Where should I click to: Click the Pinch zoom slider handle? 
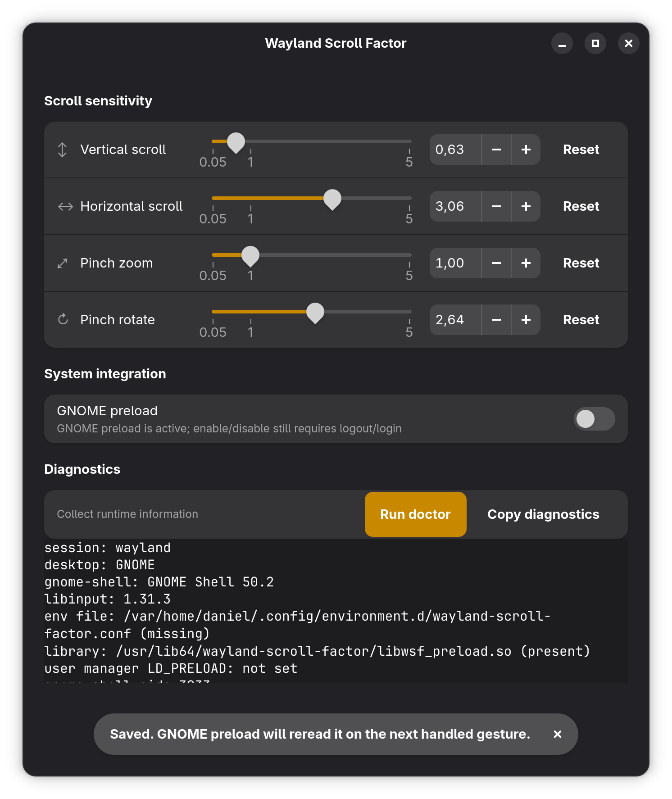[x=250, y=256]
